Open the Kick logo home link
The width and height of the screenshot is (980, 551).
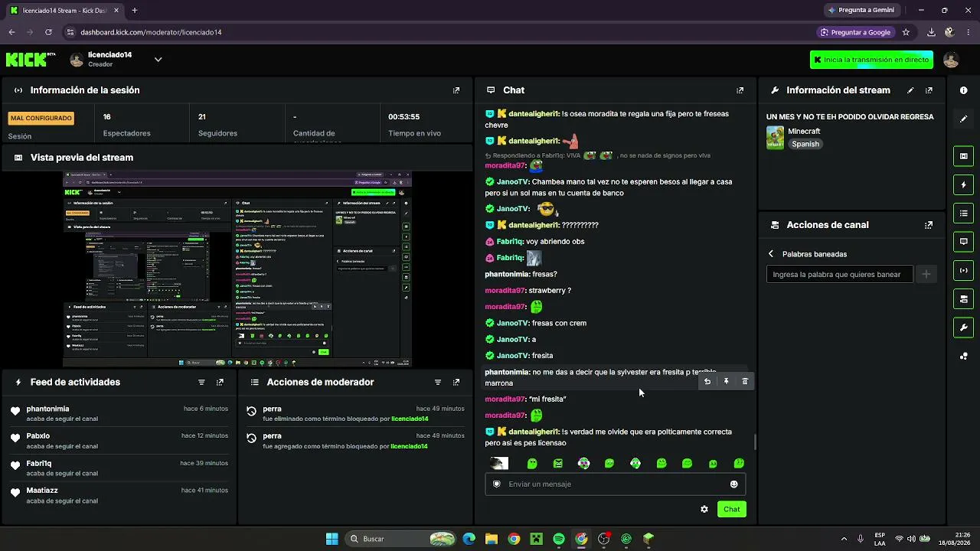click(31, 60)
